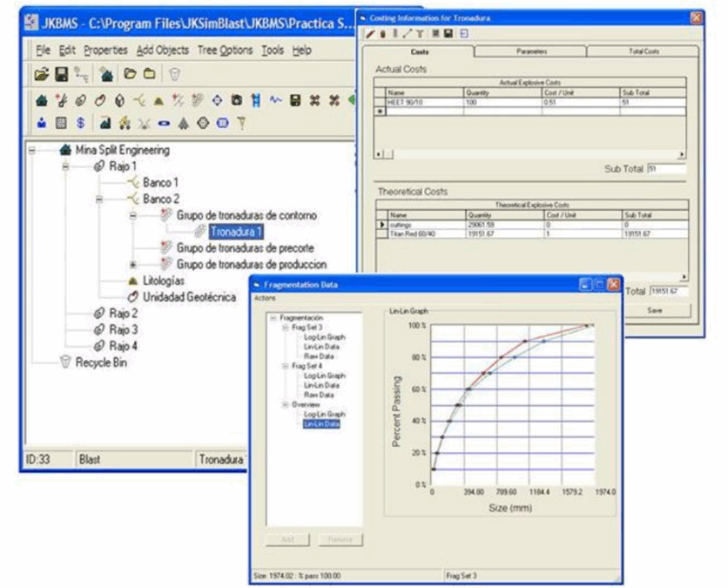728x588 pixels.
Task: Click the Save button in Costing window
Action: click(x=657, y=310)
